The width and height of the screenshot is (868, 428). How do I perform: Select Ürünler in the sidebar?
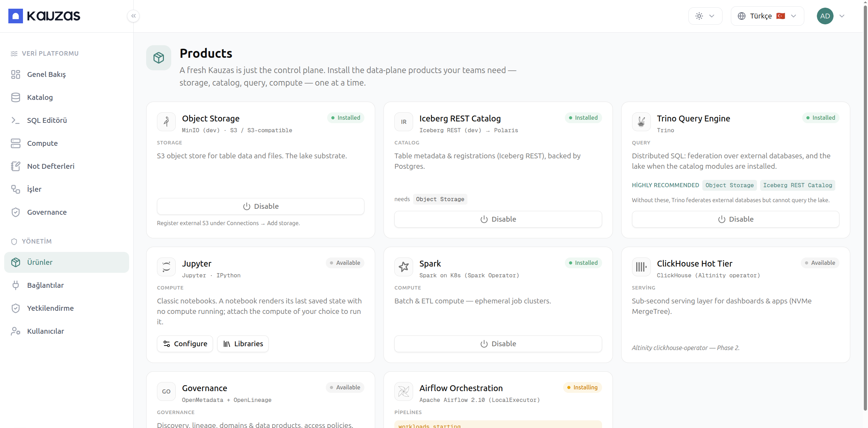click(66, 262)
